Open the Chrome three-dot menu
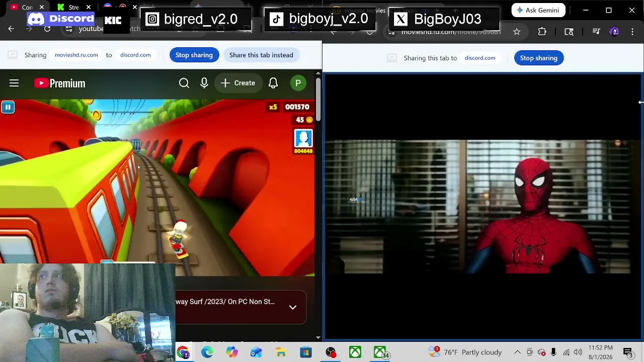 point(632,32)
